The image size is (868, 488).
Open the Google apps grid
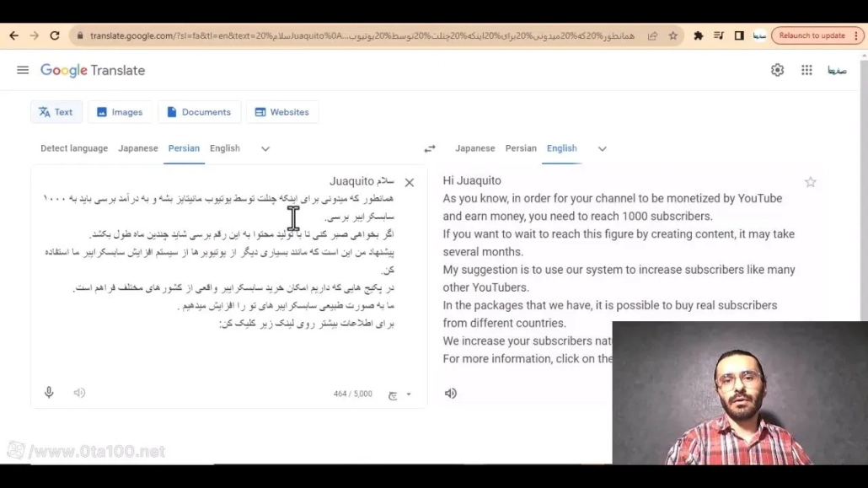806,70
